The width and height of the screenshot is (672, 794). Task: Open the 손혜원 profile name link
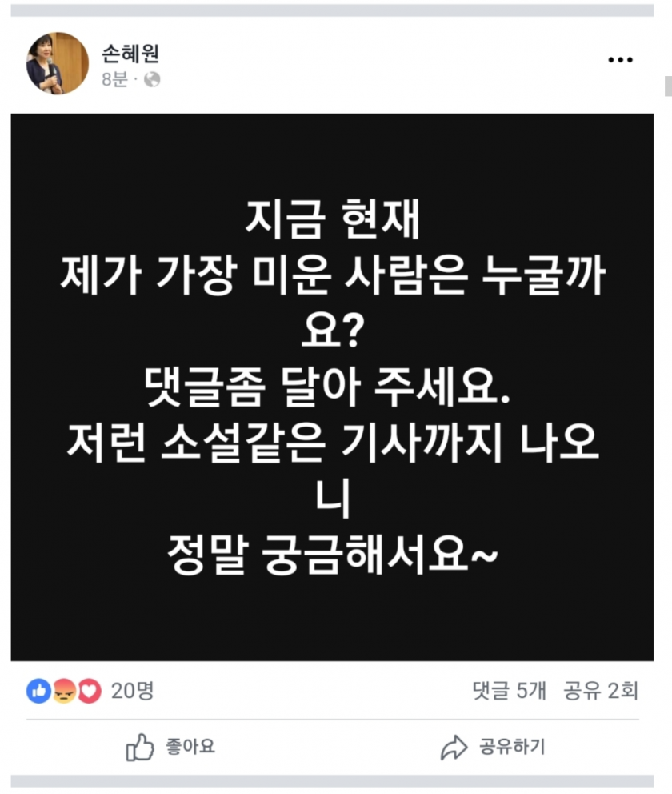coord(130,53)
